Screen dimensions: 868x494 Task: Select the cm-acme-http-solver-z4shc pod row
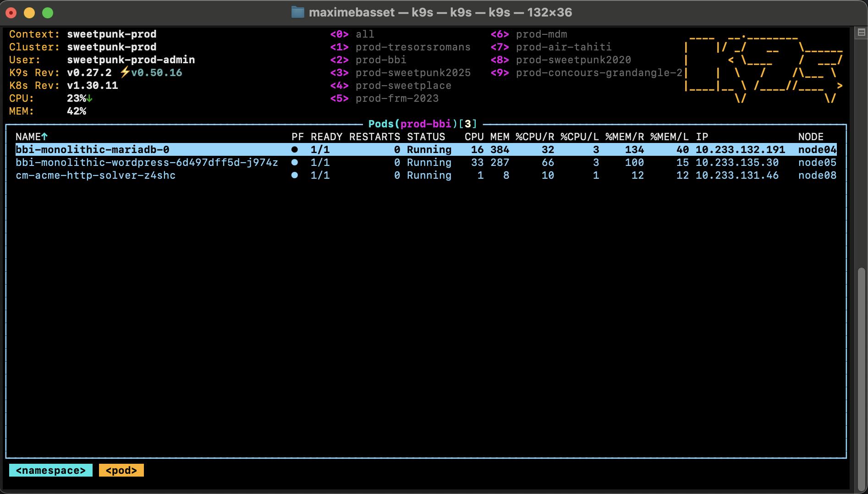coord(95,175)
